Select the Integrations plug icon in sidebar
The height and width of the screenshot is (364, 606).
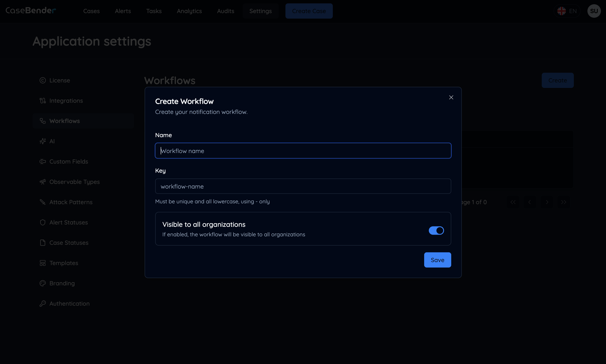click(x=43, y=100)
